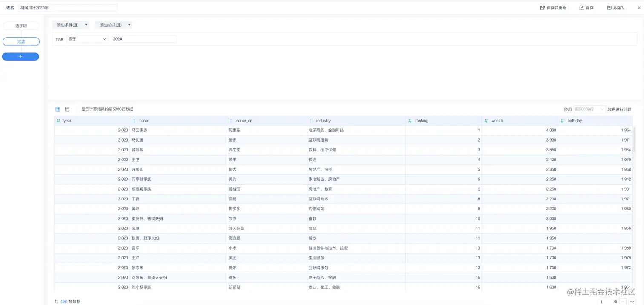Click the T type icon of name_cn column
This screenshot has height=305, width=644.
(x=231, y=121)
